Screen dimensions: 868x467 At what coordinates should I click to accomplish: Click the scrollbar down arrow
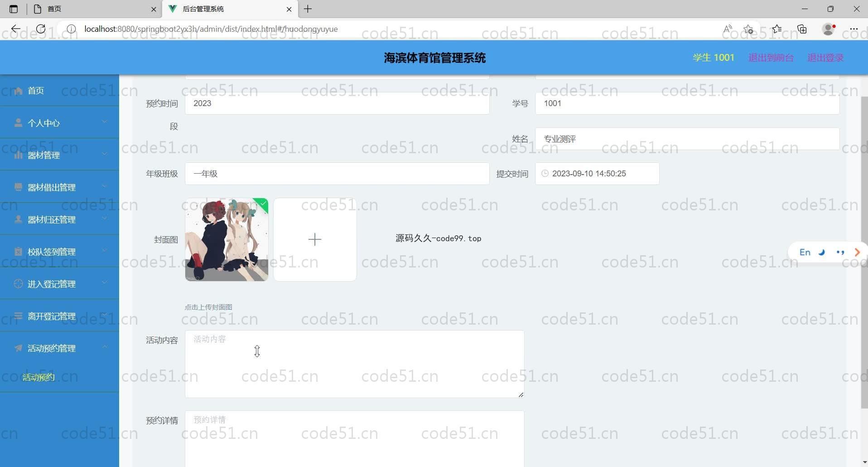[x=864, y=462]
